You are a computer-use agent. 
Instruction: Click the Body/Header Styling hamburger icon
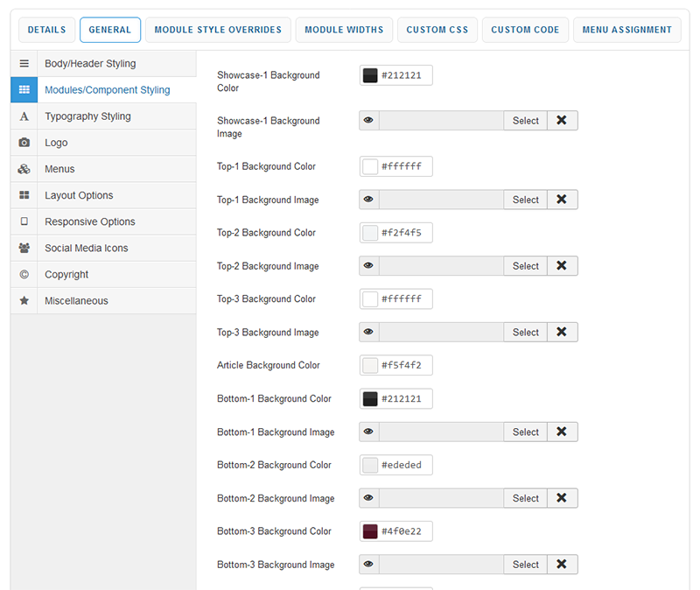pos(24,64)
